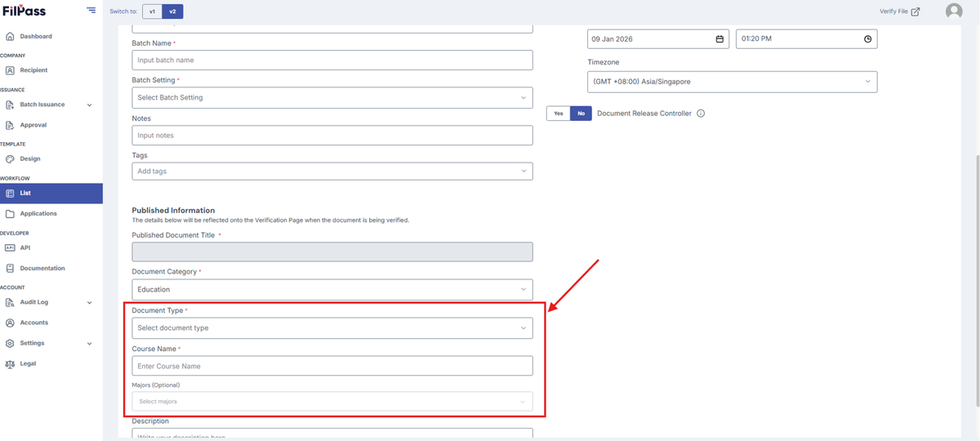
Task: Open the Select document type dropdown
Action: pos(332,327)
